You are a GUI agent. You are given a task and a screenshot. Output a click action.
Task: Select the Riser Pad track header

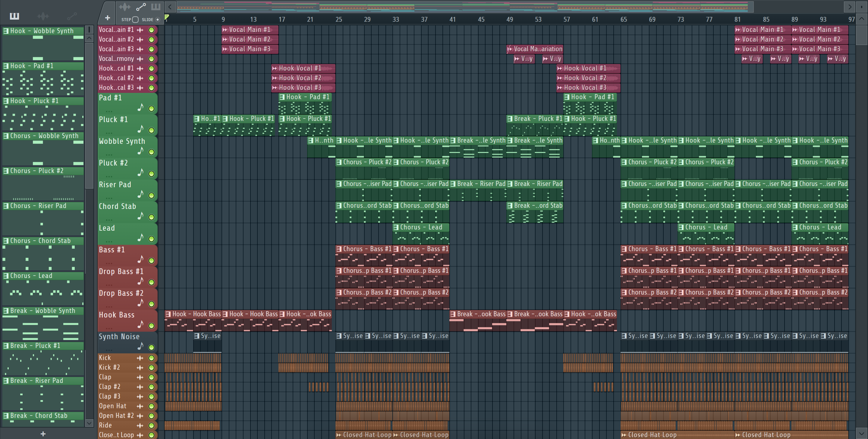(x=128, y=190)
